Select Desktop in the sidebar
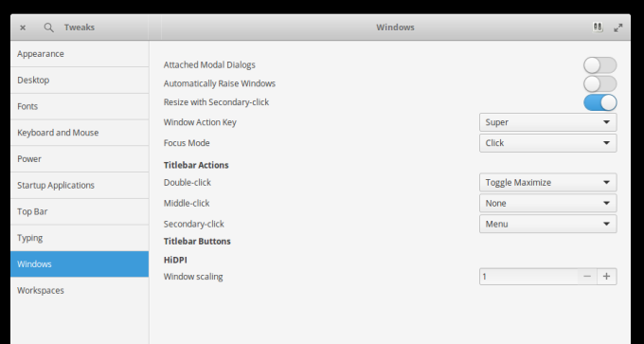The image size is (644, 344). click(80, 81)
